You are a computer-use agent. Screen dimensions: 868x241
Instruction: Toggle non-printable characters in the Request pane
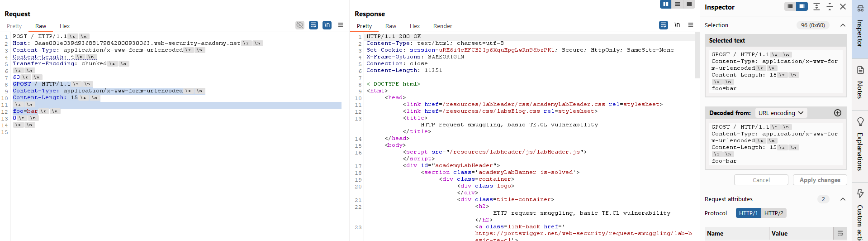[327, 25]
